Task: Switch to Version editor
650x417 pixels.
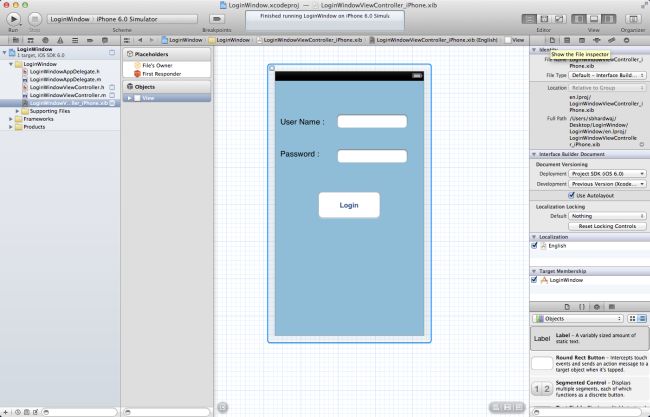Action: click(x=559, y=19)
